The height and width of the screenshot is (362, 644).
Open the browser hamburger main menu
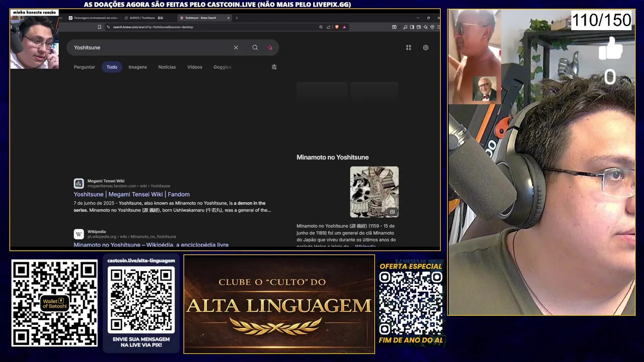[x=438, y=27]
